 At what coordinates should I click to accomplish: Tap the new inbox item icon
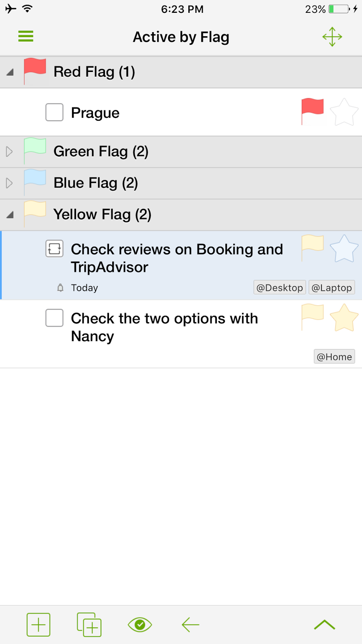click(89, 624)
